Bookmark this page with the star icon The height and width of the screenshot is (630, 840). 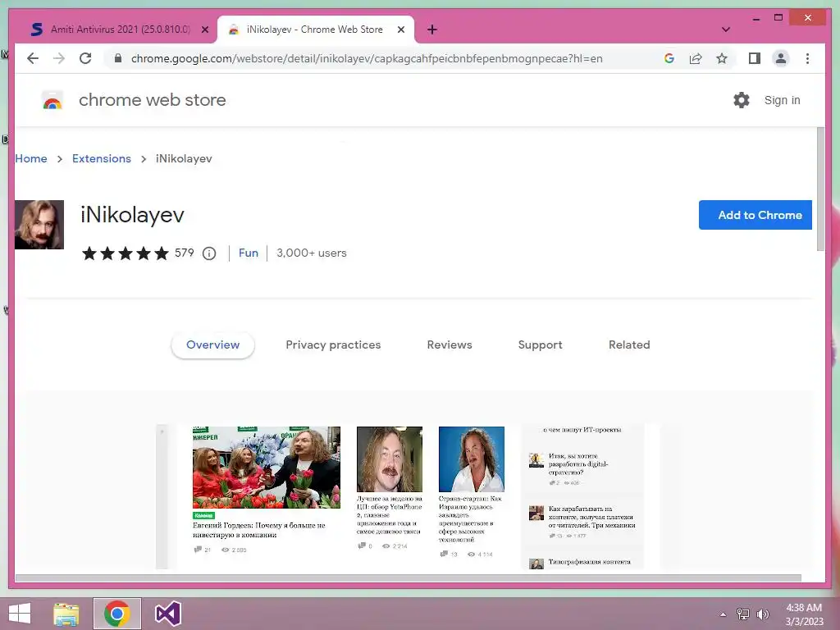[722, 58]
